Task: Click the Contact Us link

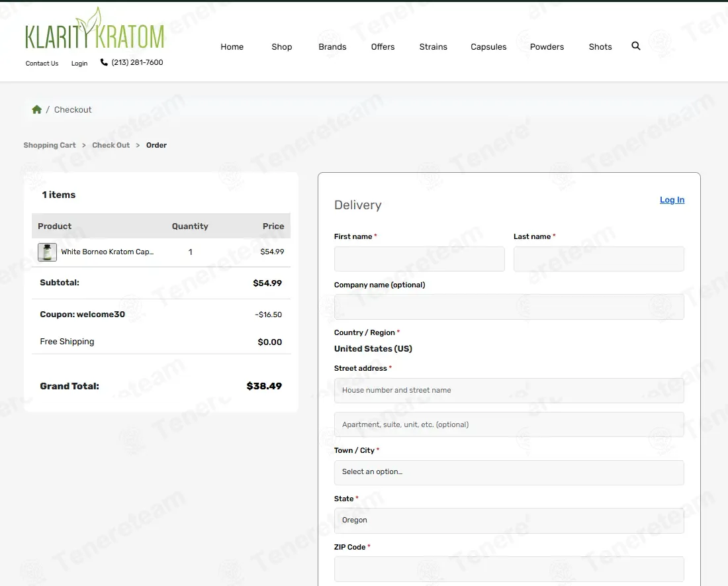Action: [x=42, y=63]
